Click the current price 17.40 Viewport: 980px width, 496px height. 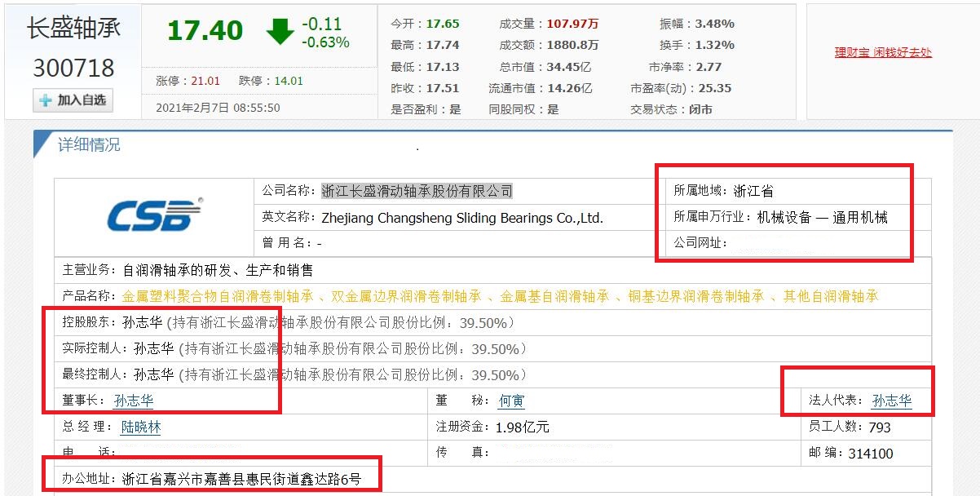point(205,31)
